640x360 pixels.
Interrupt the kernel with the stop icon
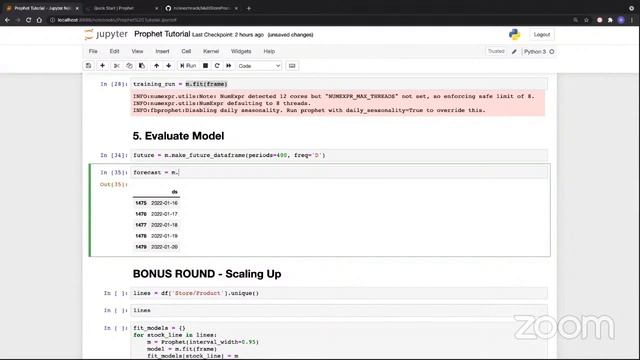205,66
